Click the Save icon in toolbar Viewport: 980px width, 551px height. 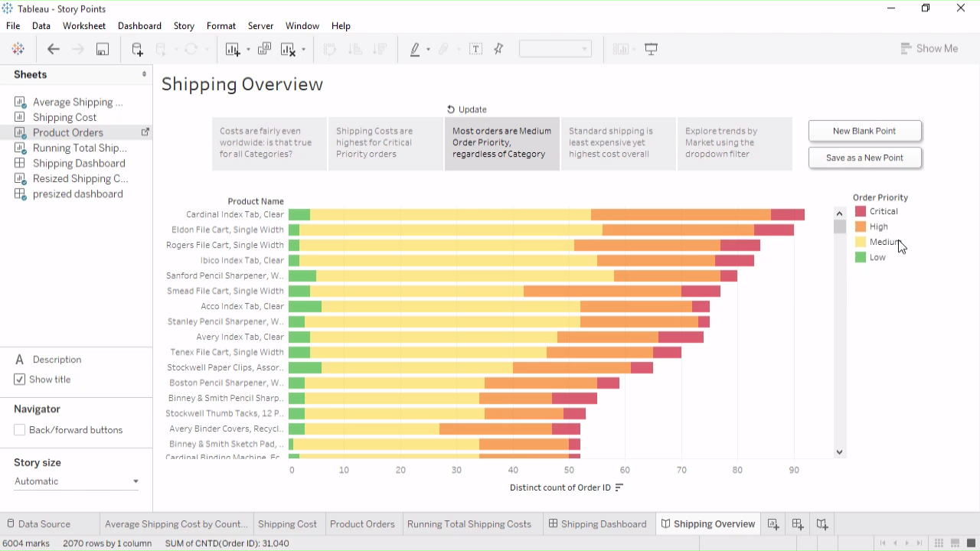coord(102,49)
